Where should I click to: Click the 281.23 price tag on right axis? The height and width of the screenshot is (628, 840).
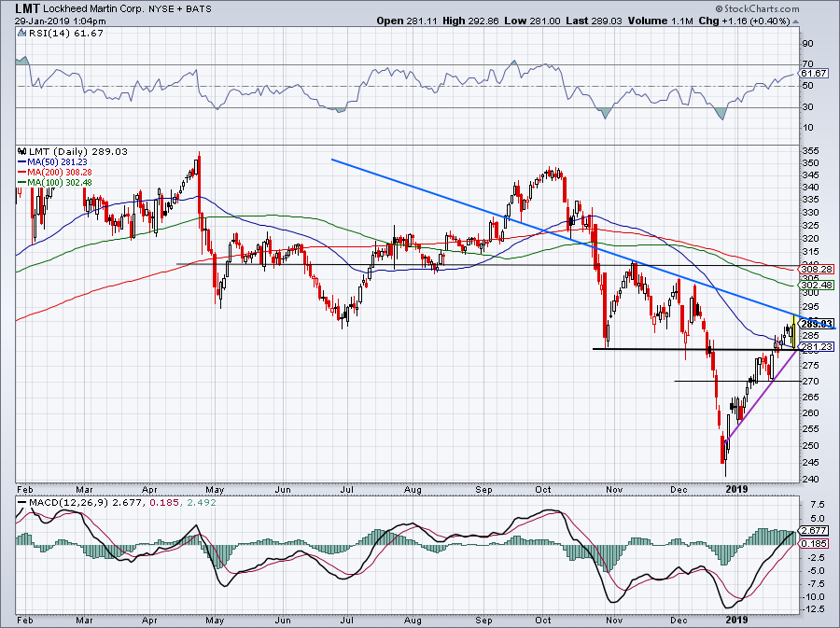tap(817, 347)
